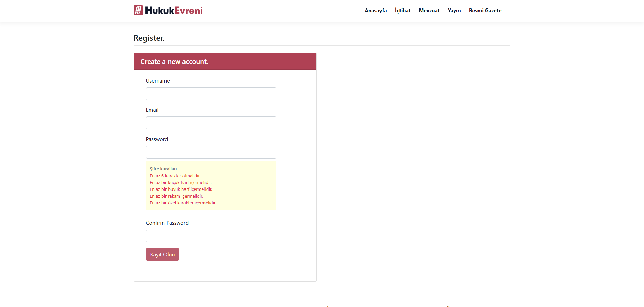Click the Email label text
This screenshot has width=644, height=307.
pyautogui.click(x=152, y=110)
